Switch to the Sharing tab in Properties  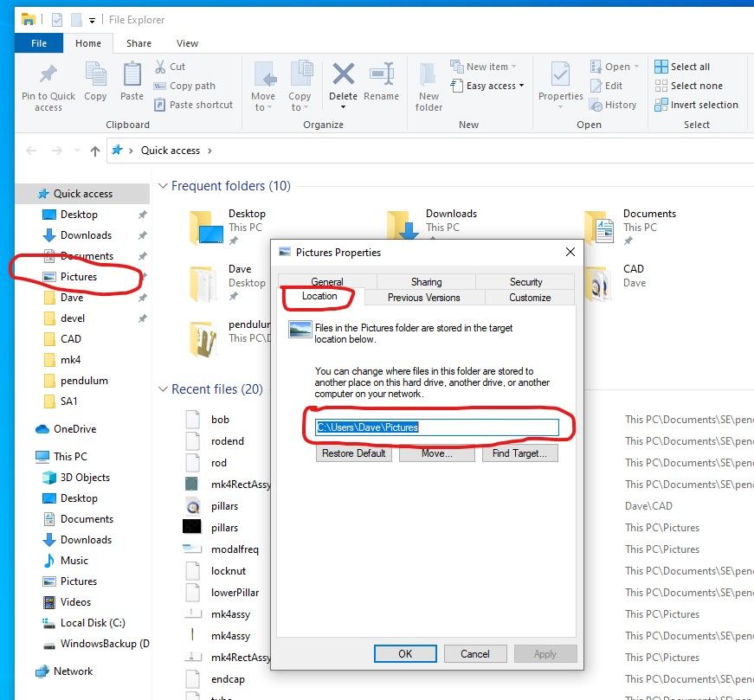[x=426, y=282]
